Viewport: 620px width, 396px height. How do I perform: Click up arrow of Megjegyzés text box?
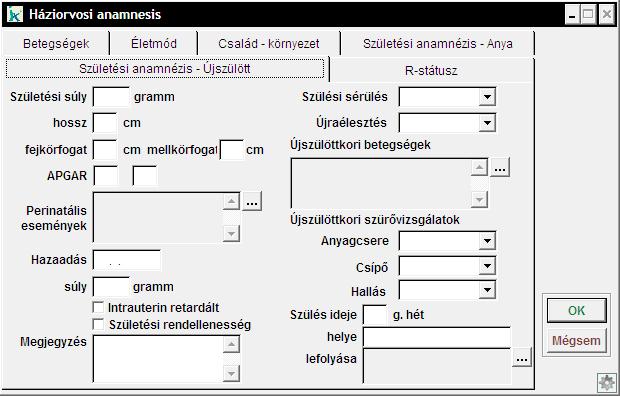click(x=231, y=344)
